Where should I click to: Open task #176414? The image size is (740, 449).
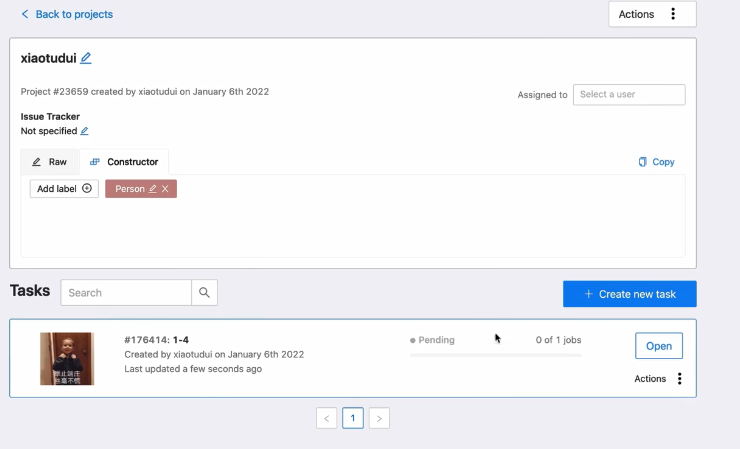click(658, 346)
